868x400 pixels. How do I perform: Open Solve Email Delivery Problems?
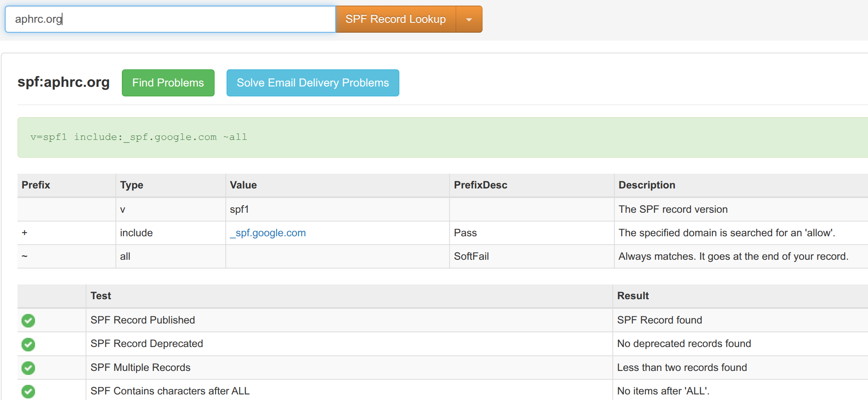pyautogui.click(x=313, y=83)
